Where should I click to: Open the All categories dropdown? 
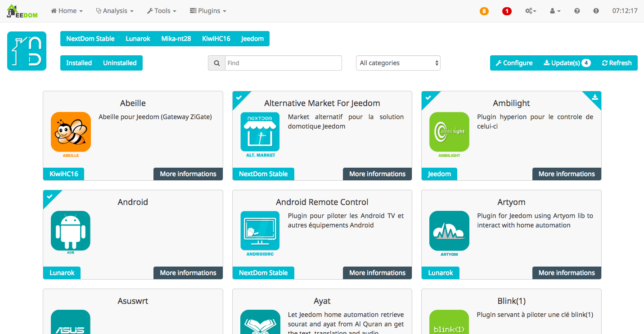tap(398, 63)
